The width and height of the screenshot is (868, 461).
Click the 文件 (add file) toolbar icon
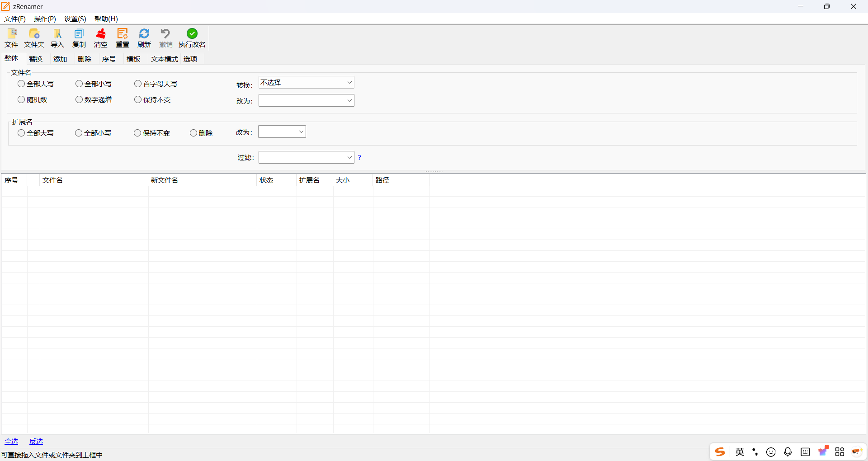(x=11, y=34)
